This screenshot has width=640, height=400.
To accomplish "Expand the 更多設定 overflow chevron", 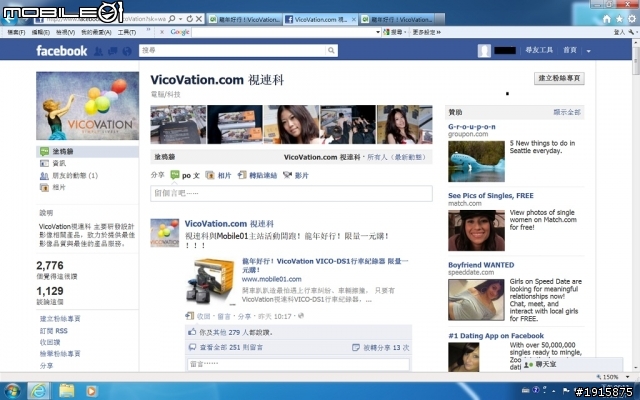I will click(x=439, y=32).
